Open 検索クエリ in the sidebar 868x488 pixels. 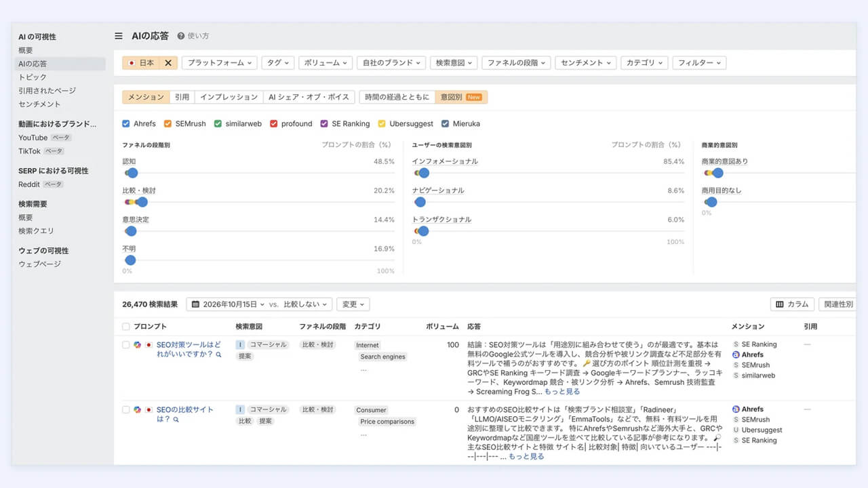click(x=36, y=231)
